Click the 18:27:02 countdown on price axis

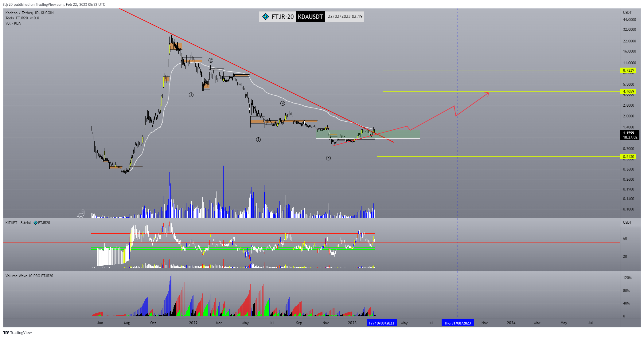[x=630, y=137]
